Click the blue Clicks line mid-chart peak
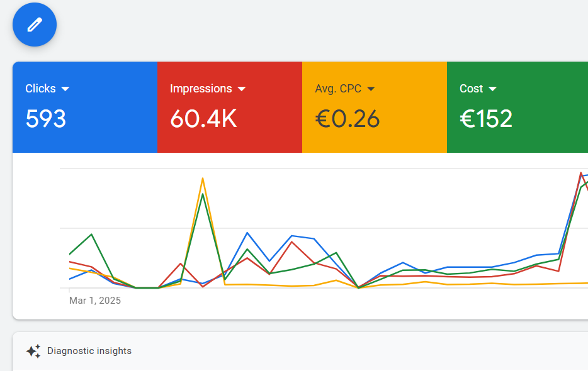Image resolution: width=588 pixels, height=371 pixels. point(247,233)
